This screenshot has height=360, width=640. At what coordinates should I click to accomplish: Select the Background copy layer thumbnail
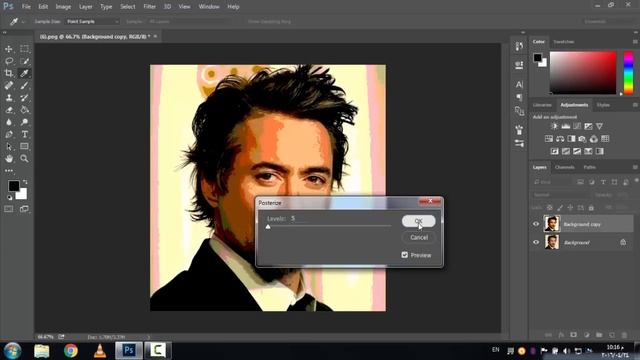552,224
